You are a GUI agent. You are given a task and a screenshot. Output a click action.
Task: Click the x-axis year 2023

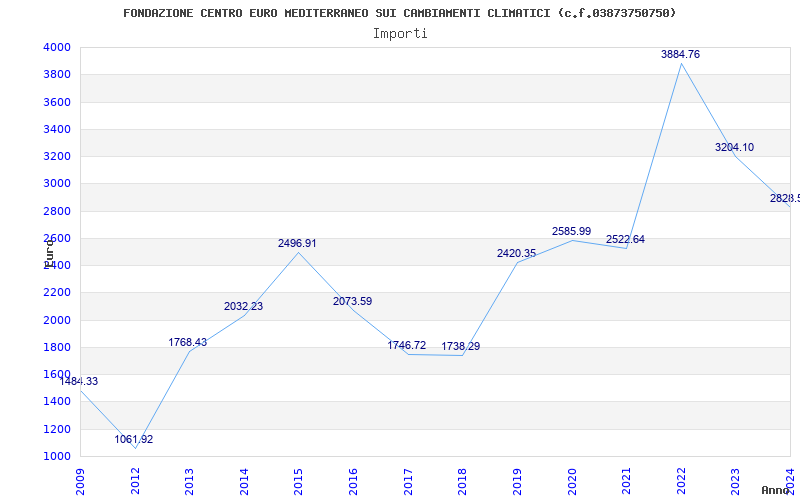(x=735, y=481)
